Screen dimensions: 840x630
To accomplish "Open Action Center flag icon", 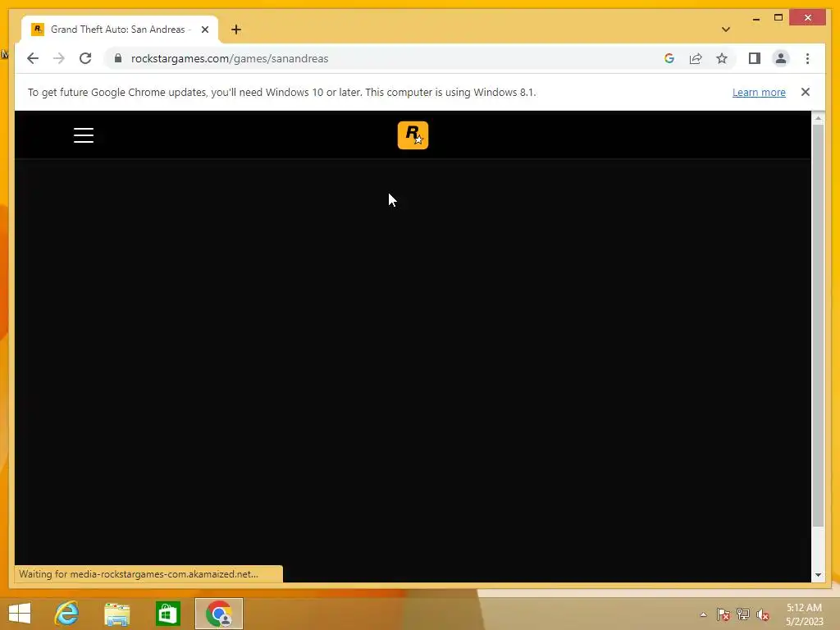I will coord(723,614).
